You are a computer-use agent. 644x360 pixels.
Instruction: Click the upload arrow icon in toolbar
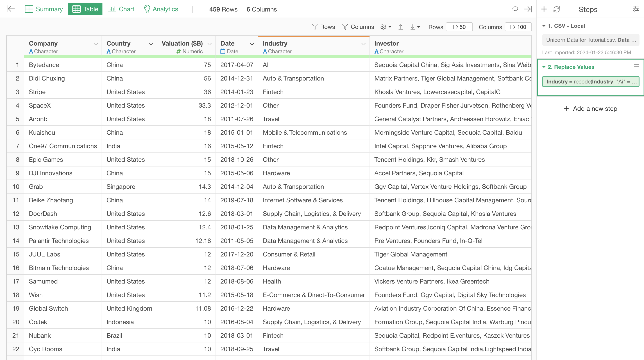tap(401, 27)
